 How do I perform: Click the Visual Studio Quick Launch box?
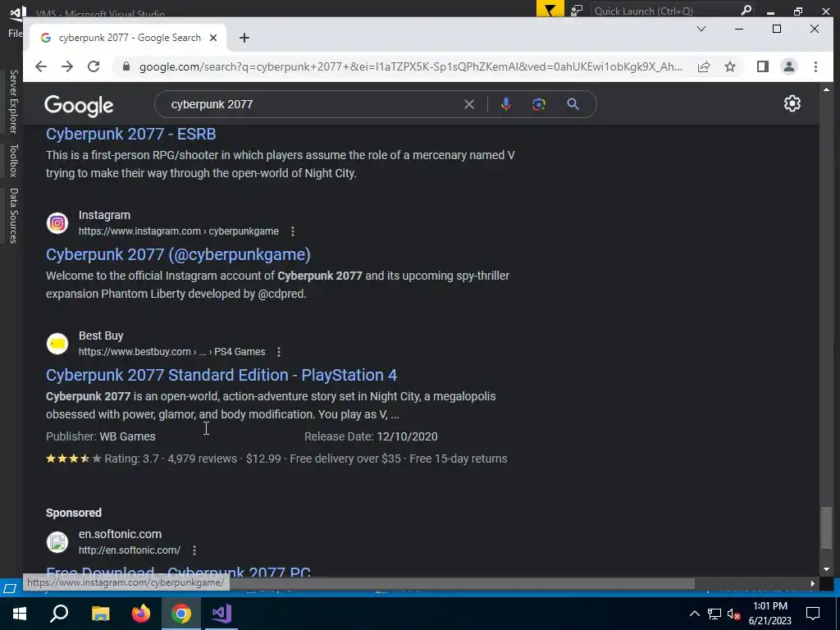coord(672,11)
